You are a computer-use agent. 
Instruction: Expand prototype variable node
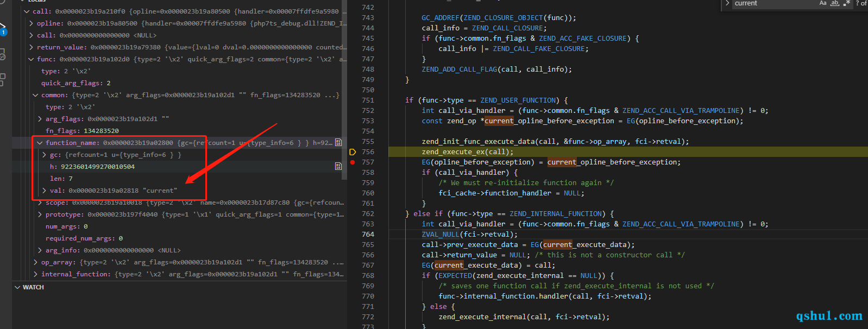tap(40, 214)
